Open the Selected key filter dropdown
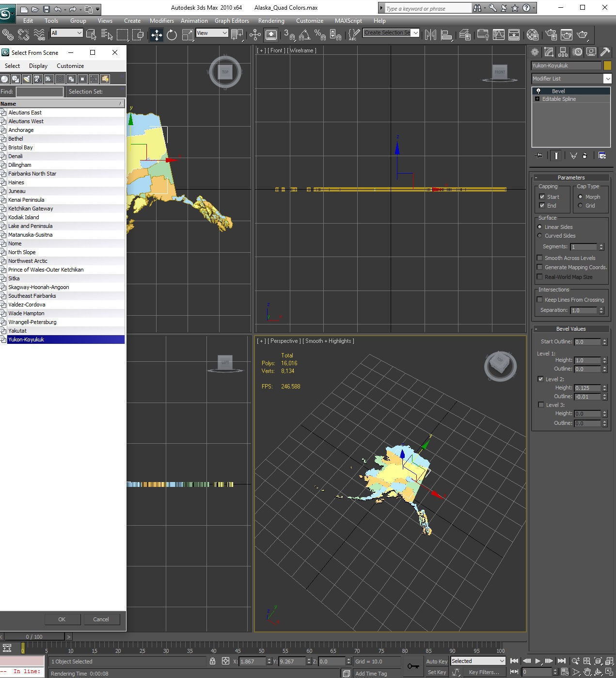616x678 pixels. [x=478, y=661]
